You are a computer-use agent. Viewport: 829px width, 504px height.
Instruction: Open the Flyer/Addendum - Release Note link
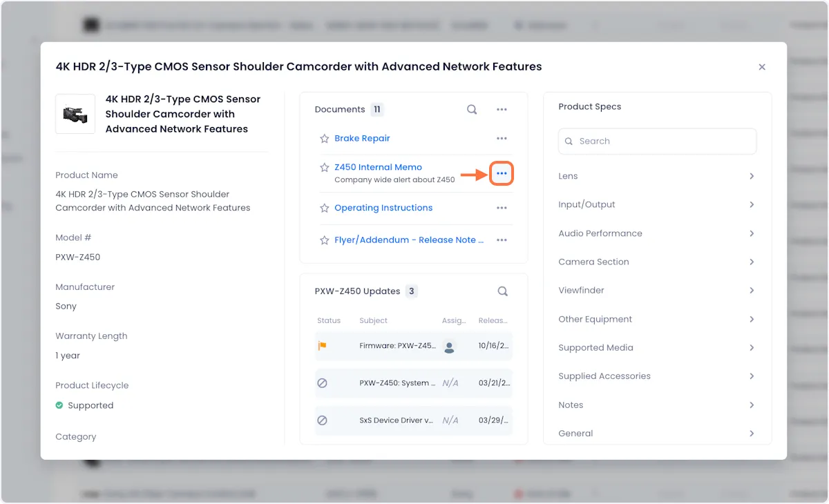click(x=409, y=240)
